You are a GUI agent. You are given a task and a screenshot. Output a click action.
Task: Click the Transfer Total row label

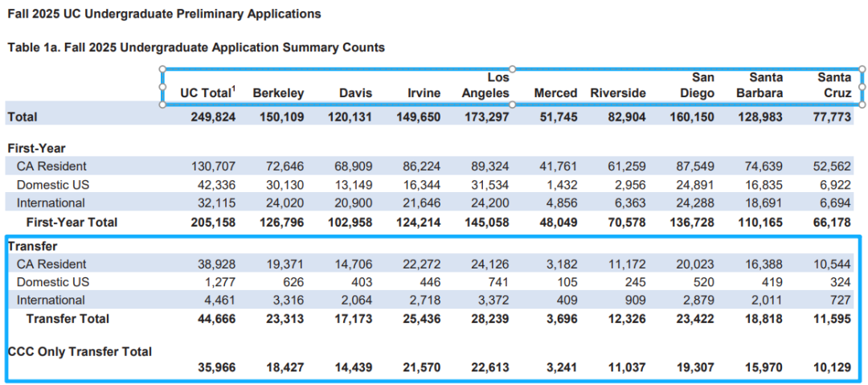pos(68,319)
